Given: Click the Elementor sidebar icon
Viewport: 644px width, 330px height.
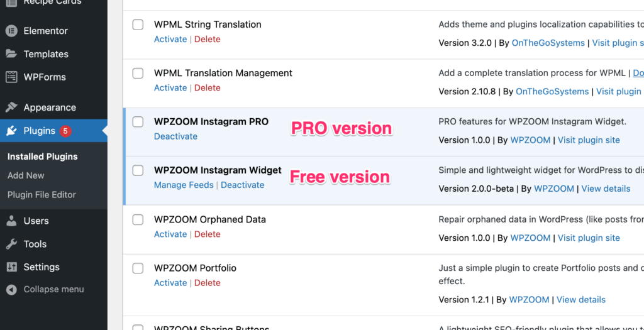Looking at the screenshot, I should [x=11, y=31].
